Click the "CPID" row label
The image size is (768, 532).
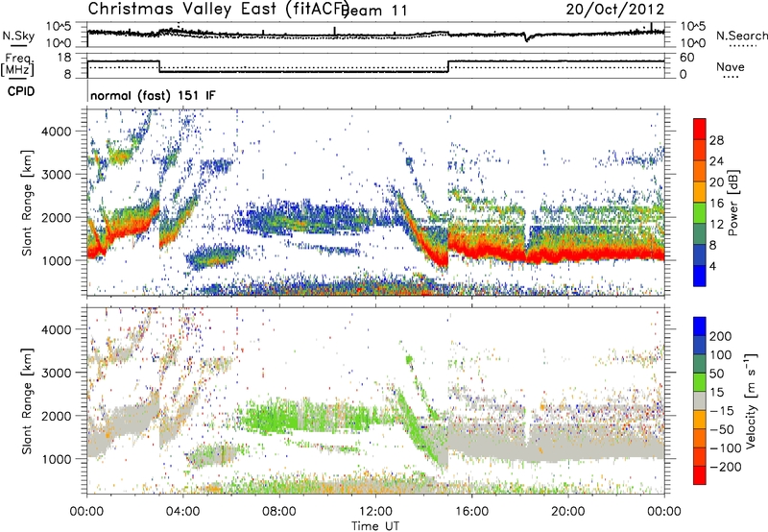(x=21, y=91)
